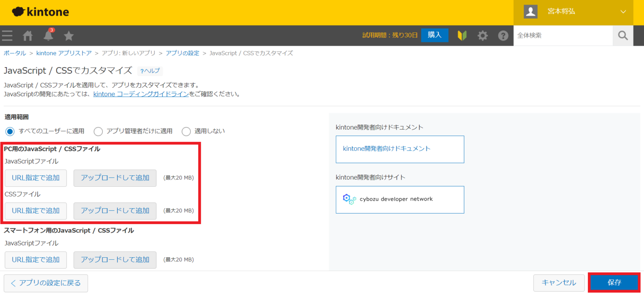
Task: Expand the 宮本将弘 account dropdown
Action: (561, 11)
